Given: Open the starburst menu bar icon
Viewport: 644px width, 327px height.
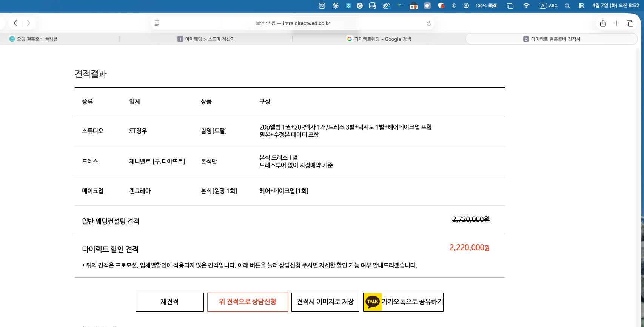Looking at the screenshot, I should [336, 6].
